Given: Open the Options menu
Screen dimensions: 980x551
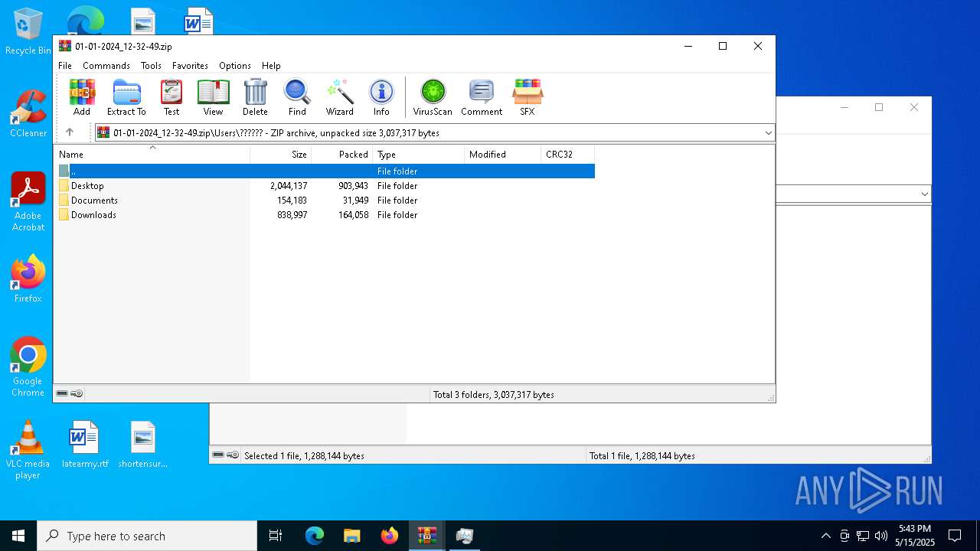Looking at the screenshot, I should tap(235, 66).
